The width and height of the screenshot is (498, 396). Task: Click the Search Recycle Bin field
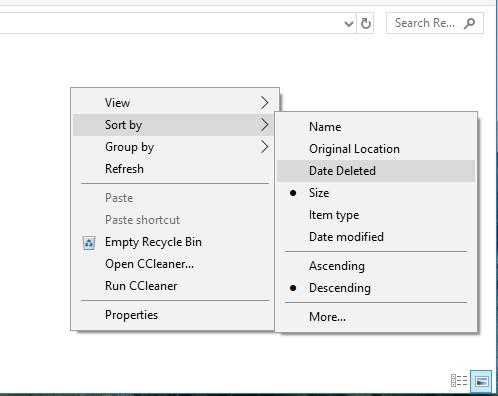(x=435, y=23)
